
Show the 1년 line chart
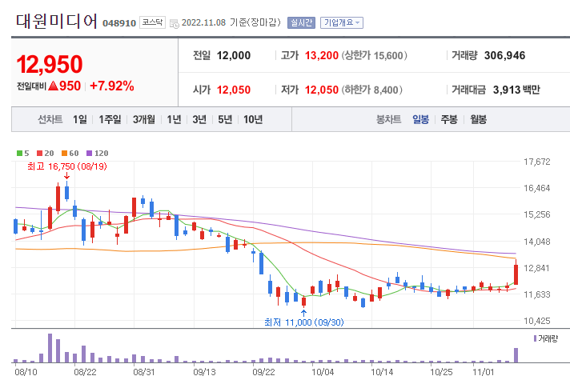[175, 119]
